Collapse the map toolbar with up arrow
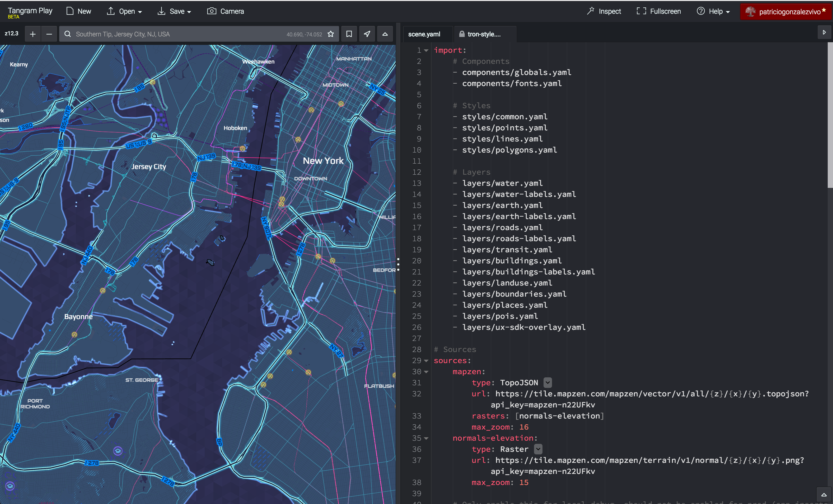 point(385,34)
